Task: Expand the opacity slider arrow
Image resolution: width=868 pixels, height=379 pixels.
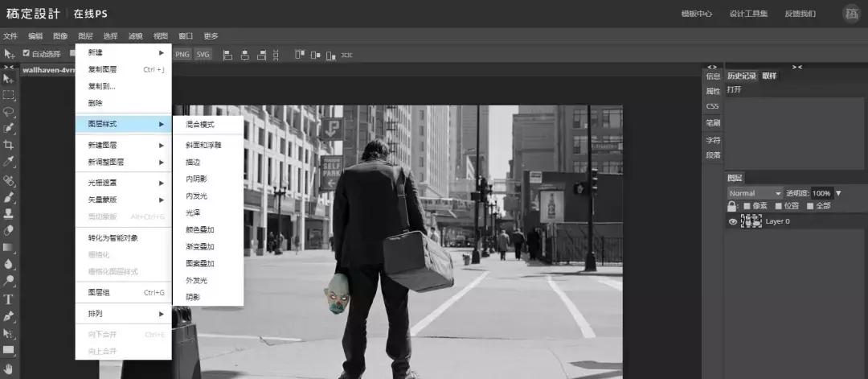Action: coord(838,193)
